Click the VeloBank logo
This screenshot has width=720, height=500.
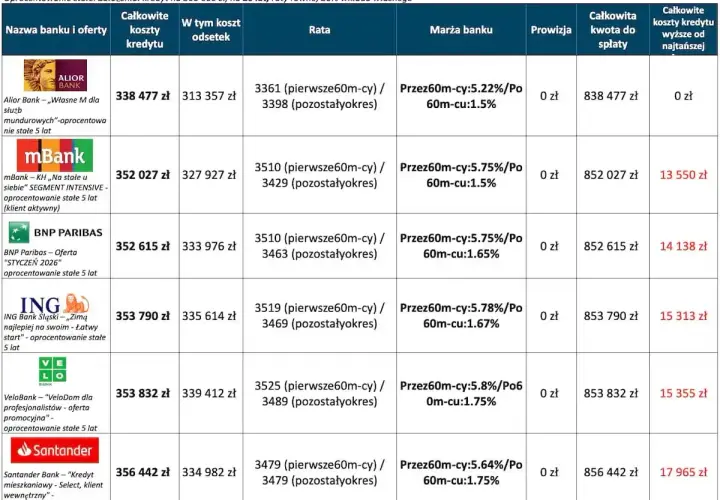coord(52,371)
